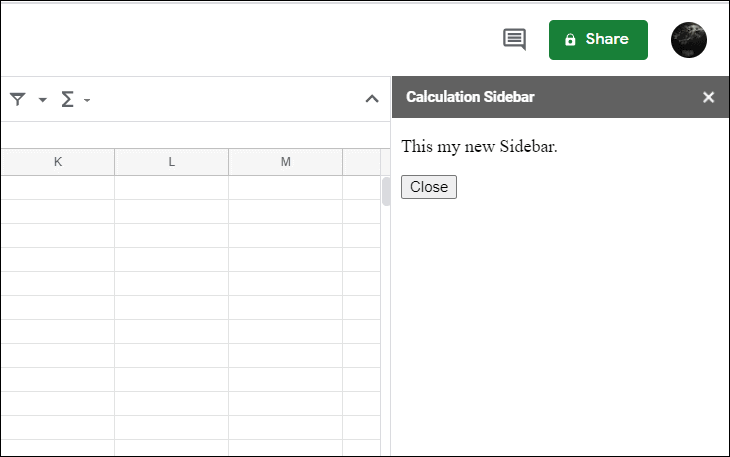Screen dimensions: 730x457
Task: Select the top visible cell in column K
Action: pos(57,187)
